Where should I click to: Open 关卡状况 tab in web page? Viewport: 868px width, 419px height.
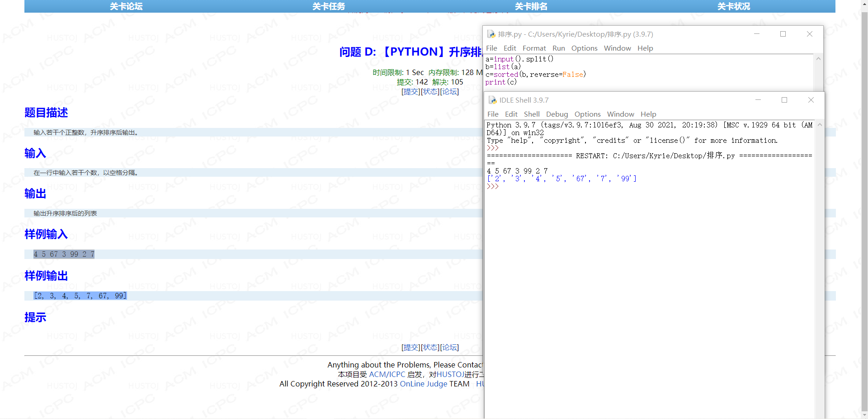pos(733,6)
